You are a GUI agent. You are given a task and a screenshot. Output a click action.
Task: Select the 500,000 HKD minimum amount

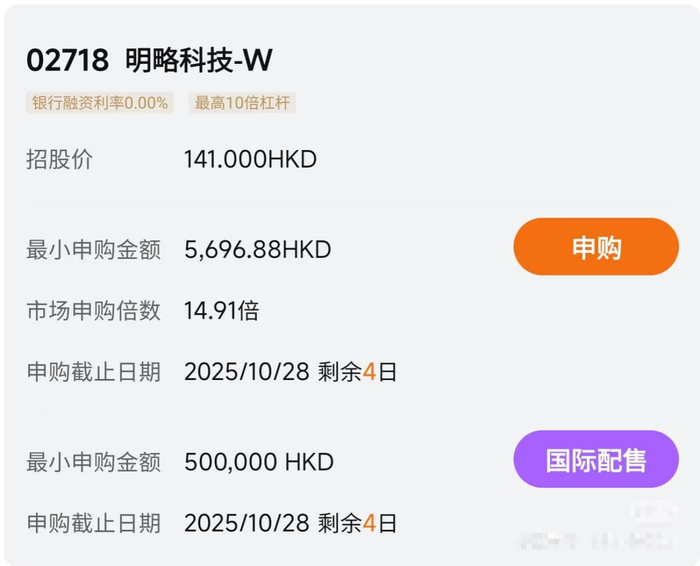click(x=259, y=462)
